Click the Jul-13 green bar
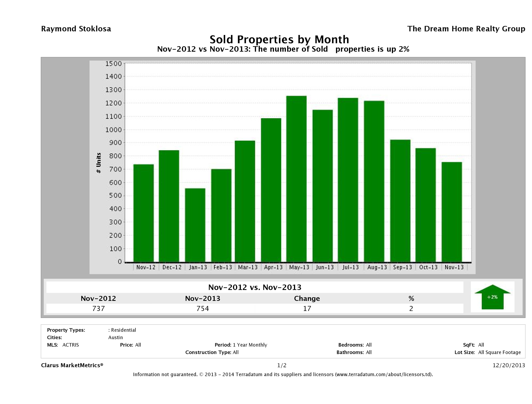 (x=348, y=180)
